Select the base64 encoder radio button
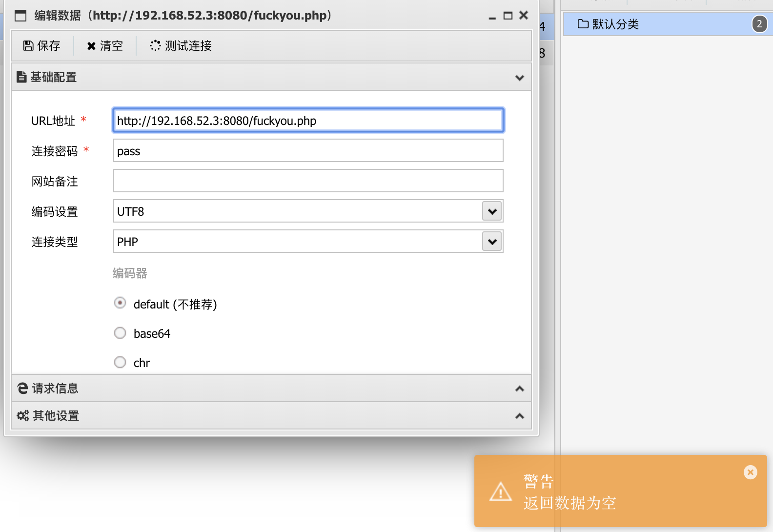 120,333
